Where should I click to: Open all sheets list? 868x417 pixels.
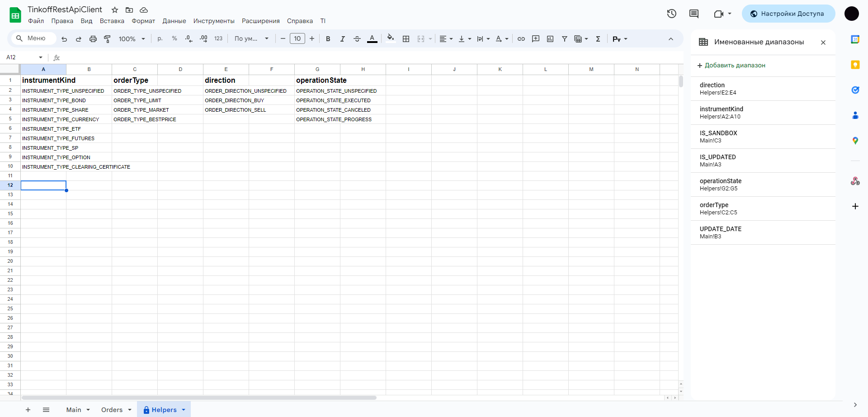pos(46,410)
